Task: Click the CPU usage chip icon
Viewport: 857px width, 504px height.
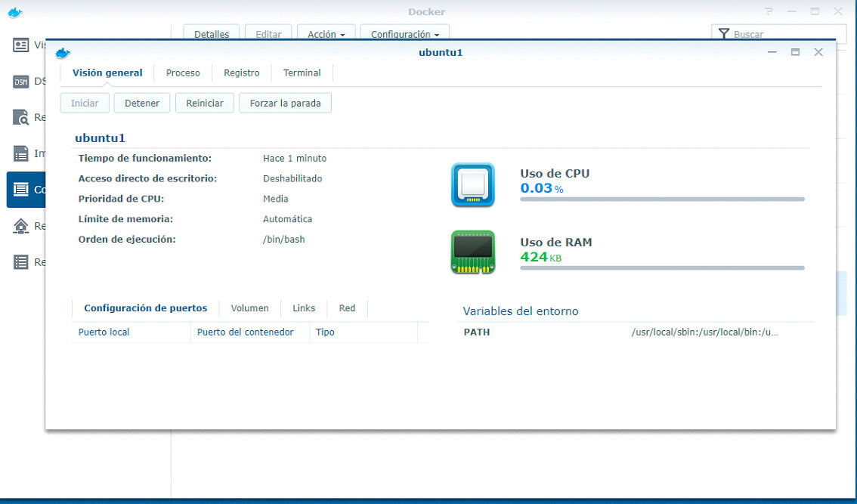Action: 473,185
